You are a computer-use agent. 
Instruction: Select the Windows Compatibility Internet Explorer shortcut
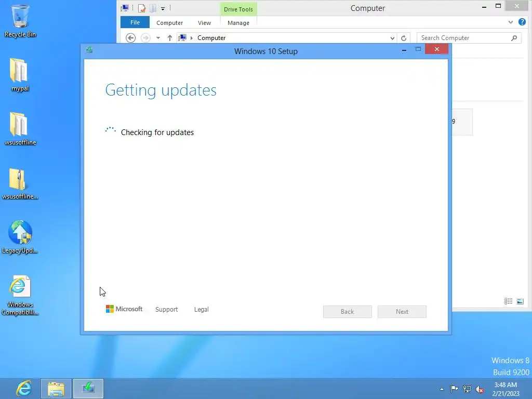[x=20, y=295]
